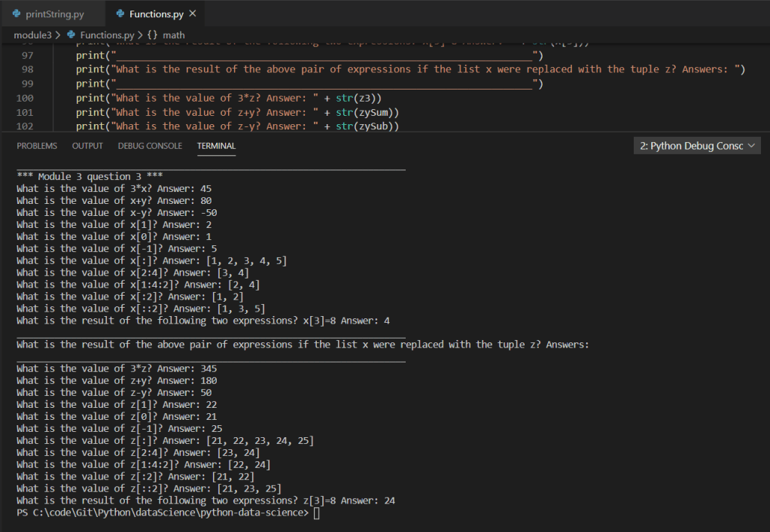
Task: Place cursor on str(zySum) in line 101
Action: [x=365, y=112]
